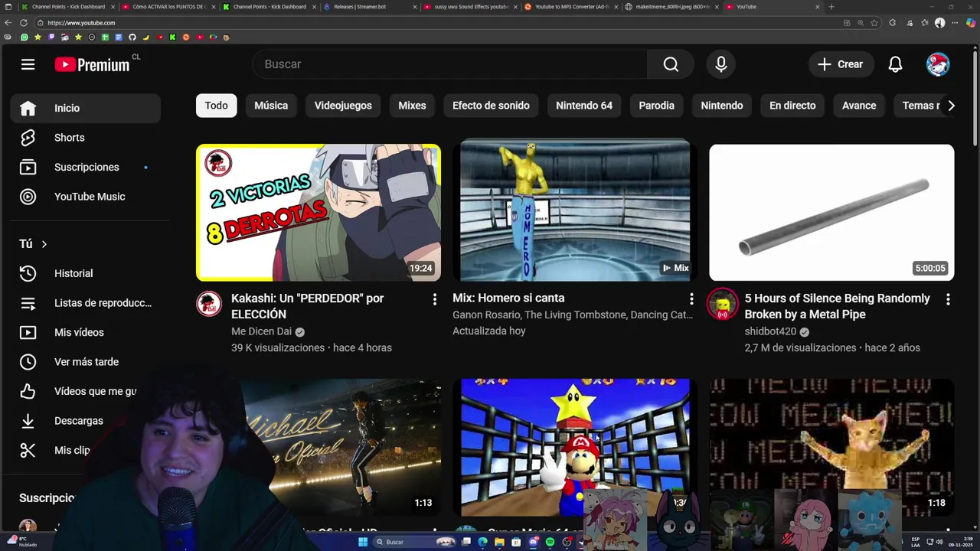Screen dimensions: 980x551
Task: Open the Meow cat video thumbnail
Action: pos(831,448)
